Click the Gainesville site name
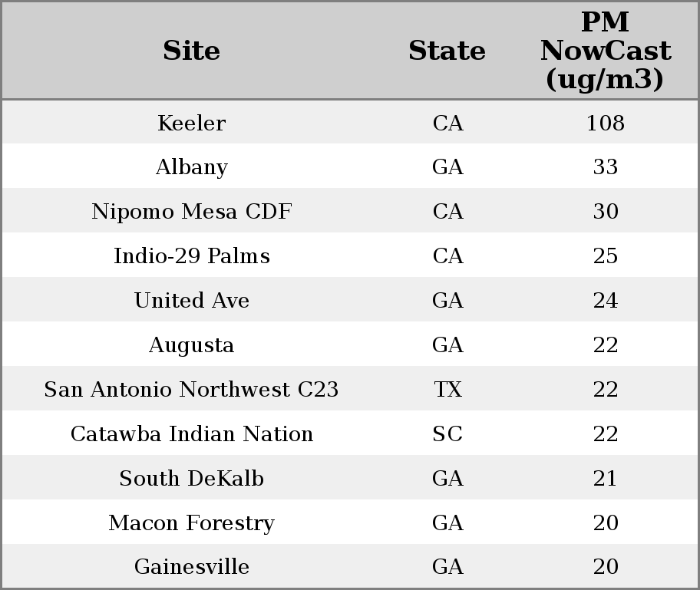 [191, 567]
